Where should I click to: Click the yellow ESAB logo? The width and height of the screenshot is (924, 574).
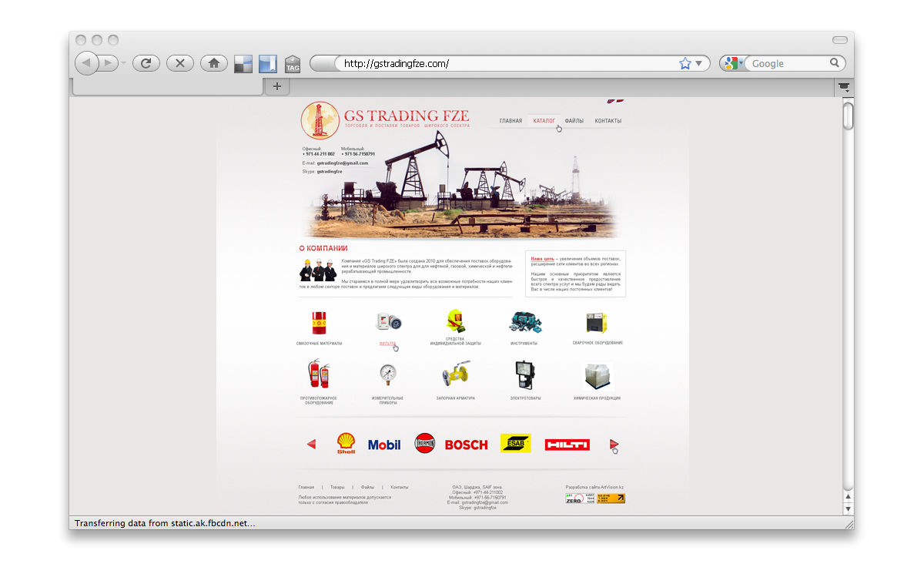click(515, 444)
